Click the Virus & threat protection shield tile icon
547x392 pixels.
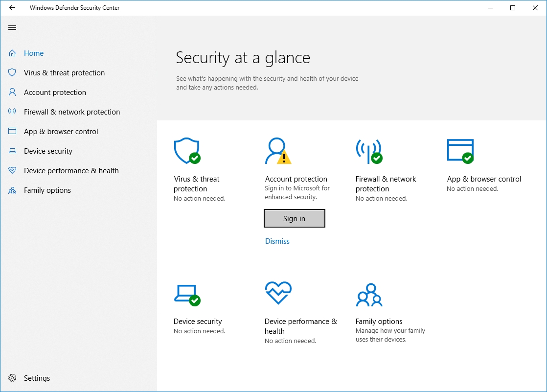pyautogui.click(x=187, y=151)
